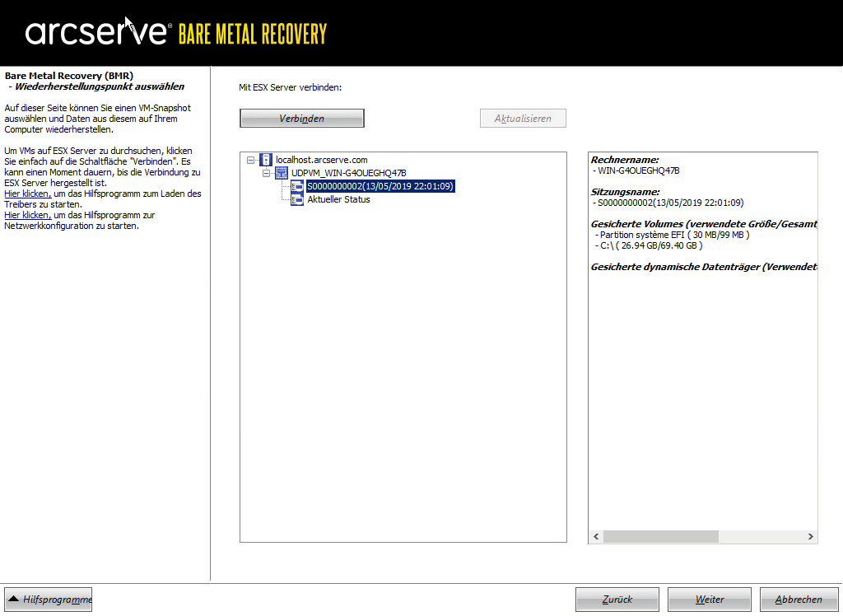The height and width of the screenshot is (616, 843).
Task: Click the 'Mit ESX Server verbinden:' label
Action: (x=291, y=87)
